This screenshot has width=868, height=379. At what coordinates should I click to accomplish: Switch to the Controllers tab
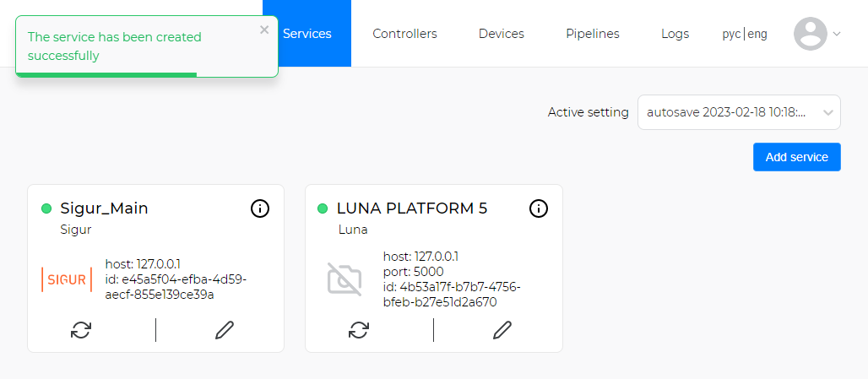404,34
